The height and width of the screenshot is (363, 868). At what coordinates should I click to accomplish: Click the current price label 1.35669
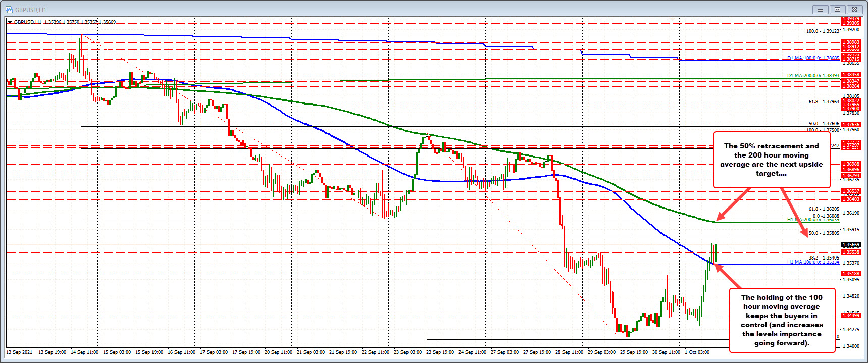[x=850, y=245]
